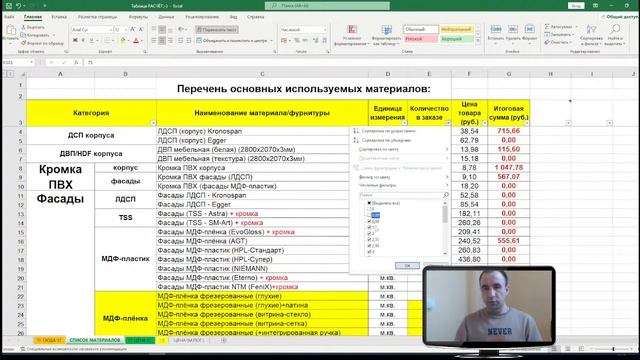Open the number format (Числовой) dropdown
This screenshot has width=640, height=360.
325,30
